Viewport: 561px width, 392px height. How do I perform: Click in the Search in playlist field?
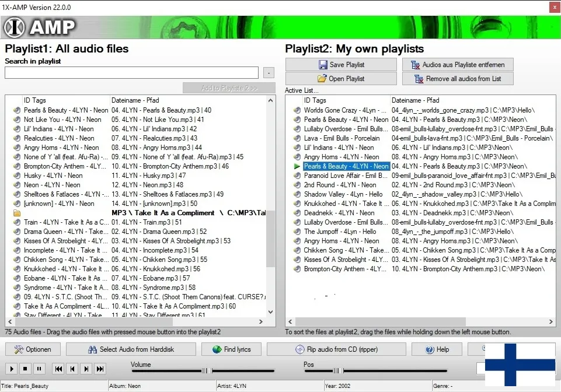[x=131, y=73]
